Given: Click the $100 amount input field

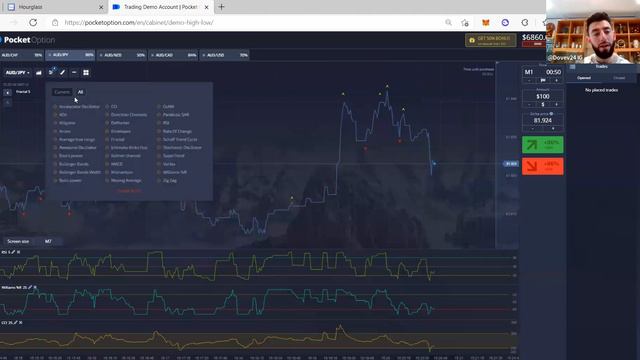Looking at the screenshot, I should (542, 96).
